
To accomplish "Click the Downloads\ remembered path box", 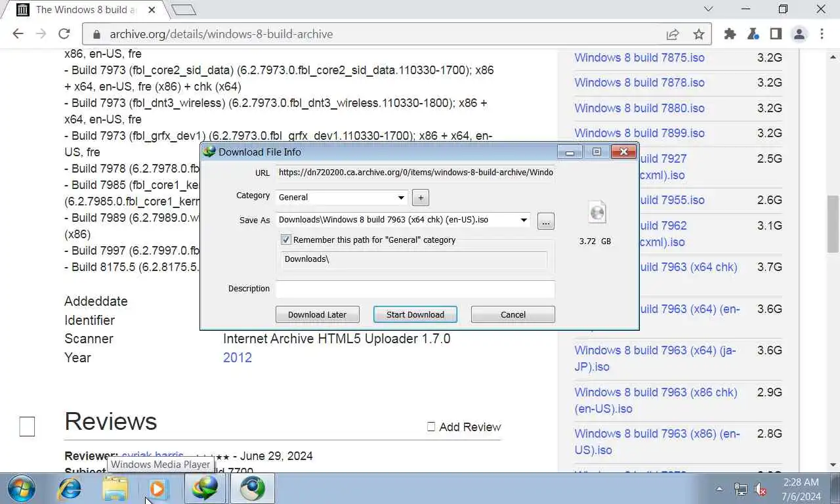I will (413, 260).
